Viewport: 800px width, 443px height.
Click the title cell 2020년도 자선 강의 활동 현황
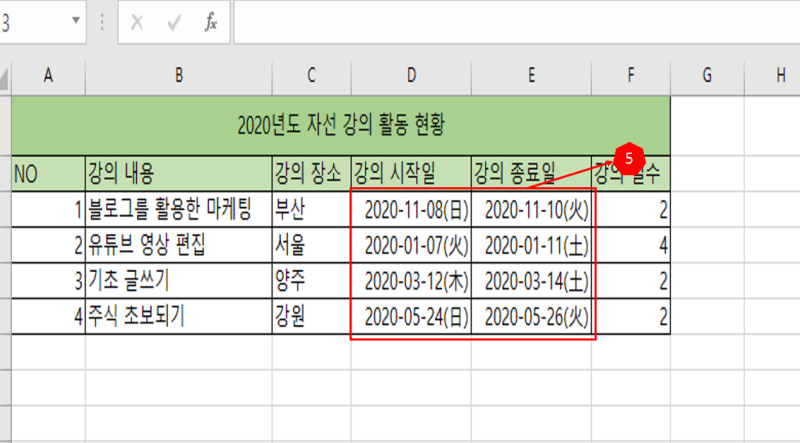pyautogui.click(x=341, y=126)
